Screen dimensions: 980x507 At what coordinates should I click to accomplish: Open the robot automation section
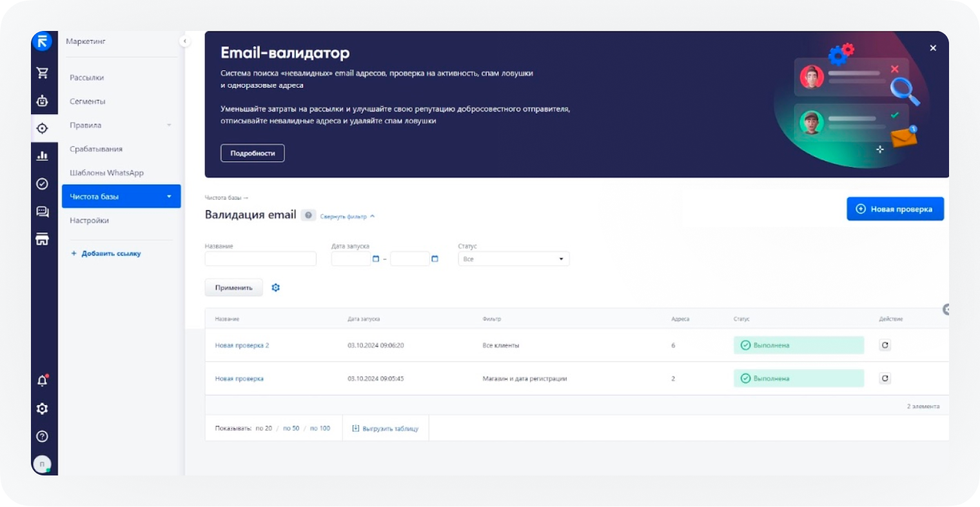[x=43, y=101]
